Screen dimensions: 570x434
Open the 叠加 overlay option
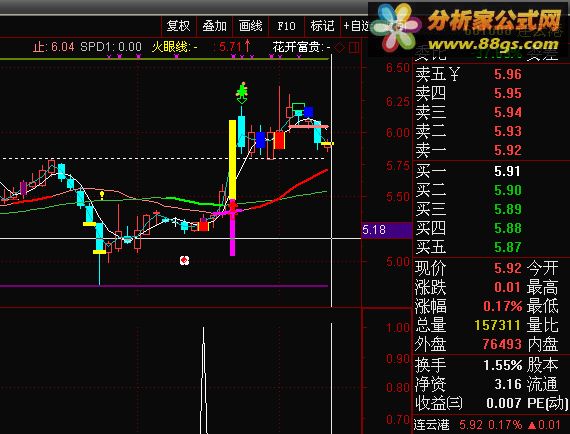click(x=214, y=26)
